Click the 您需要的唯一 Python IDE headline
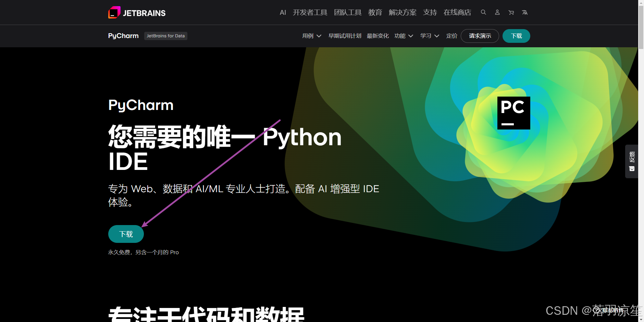This screenshot has width=644, height=322. click(x=225, y=148)
